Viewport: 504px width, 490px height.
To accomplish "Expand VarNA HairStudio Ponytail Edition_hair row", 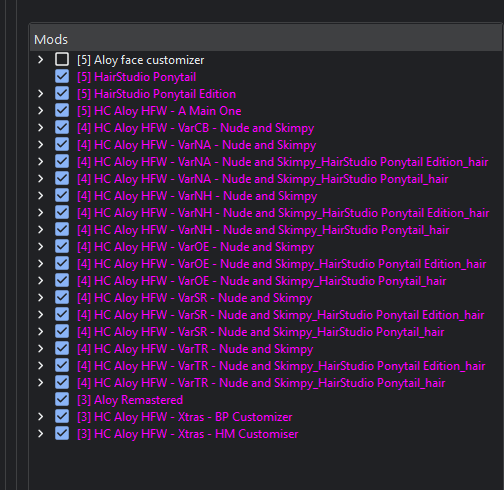I will (x=41, y=162).
